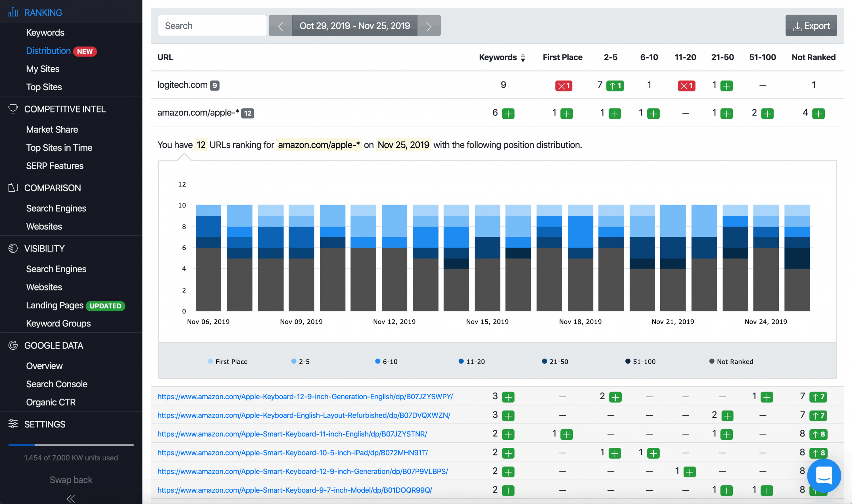Viewport: 852px width, 504px height.
Task: Toggle 11-20 series in chart legend
Action: pyautogui.click(x=472, y=362)
